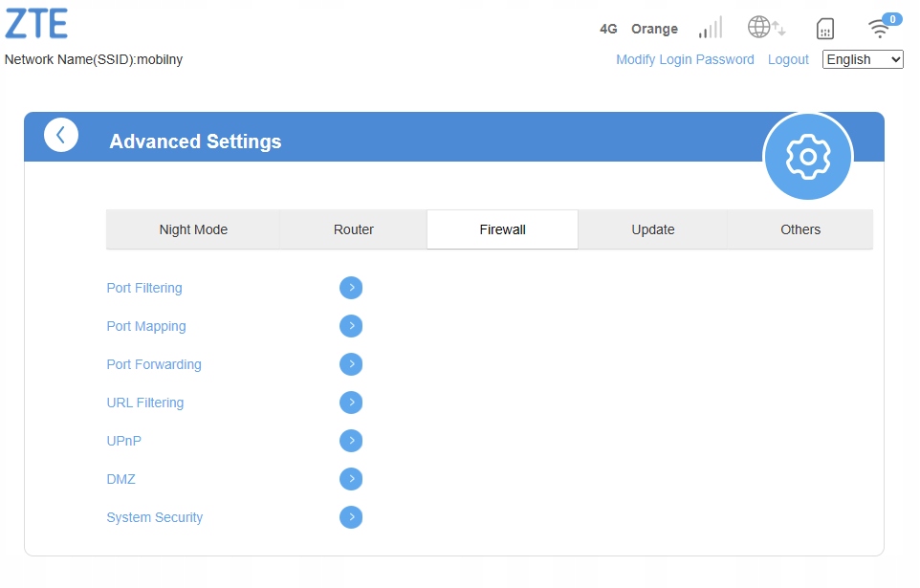The image size is (920, 588).
Task: Open the English language dropdown
Action: click(x=863, y=59)
